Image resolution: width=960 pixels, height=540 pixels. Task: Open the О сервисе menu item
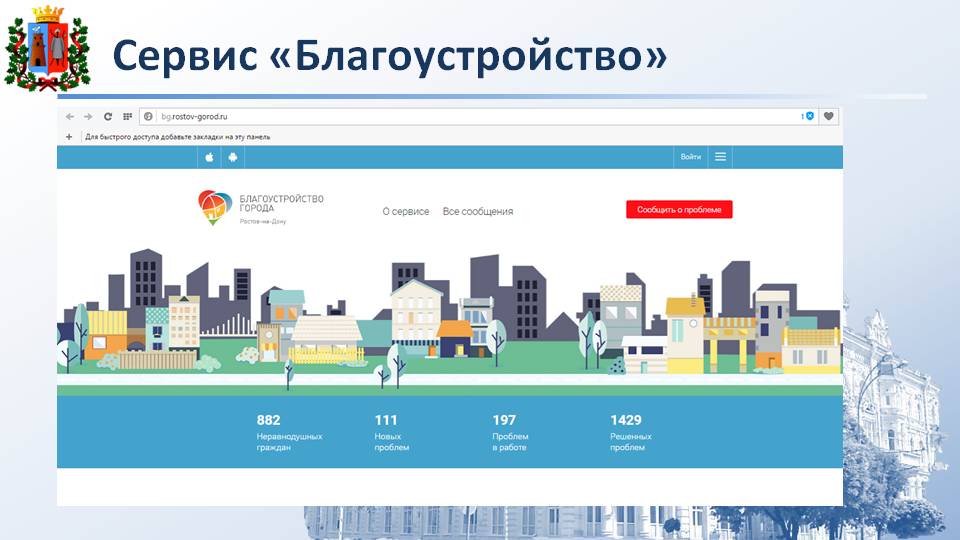click(x=406, y=212)
